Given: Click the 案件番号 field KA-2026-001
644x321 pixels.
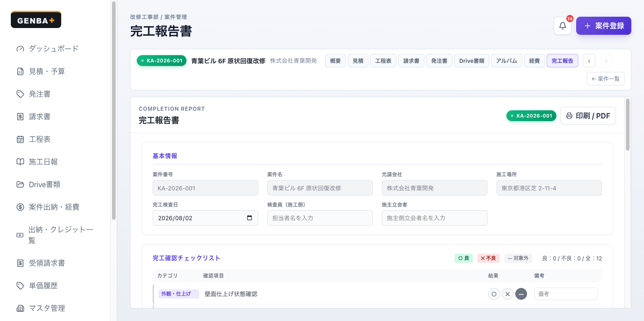Looking at the screenshot, I should [205, 188].
